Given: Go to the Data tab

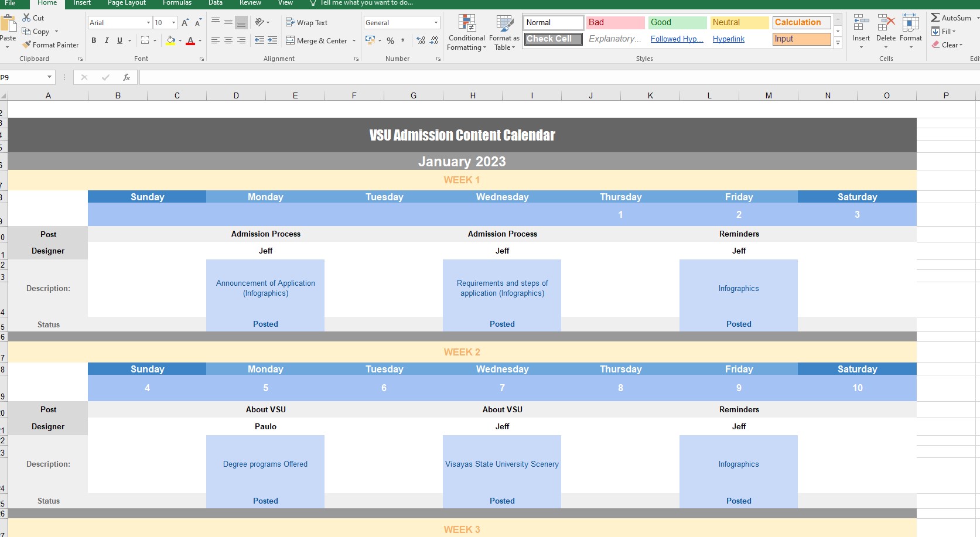Looking at the screenshot, I should (x=216, y=3).
